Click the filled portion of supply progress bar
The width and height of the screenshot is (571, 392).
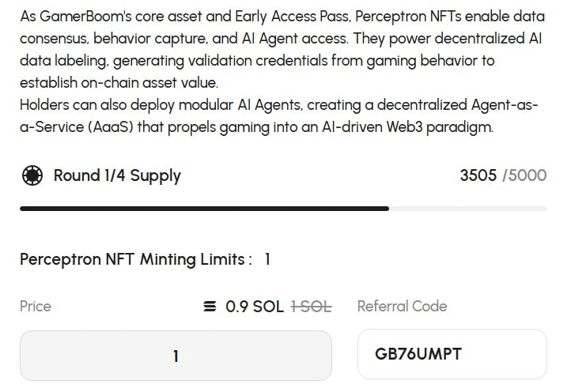[204, 209]
